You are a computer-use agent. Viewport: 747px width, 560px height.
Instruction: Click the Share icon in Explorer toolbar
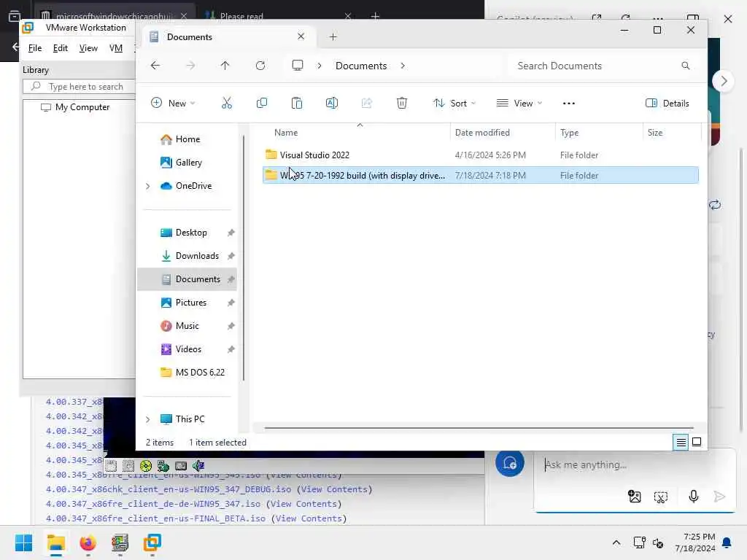tap(366, 103)
